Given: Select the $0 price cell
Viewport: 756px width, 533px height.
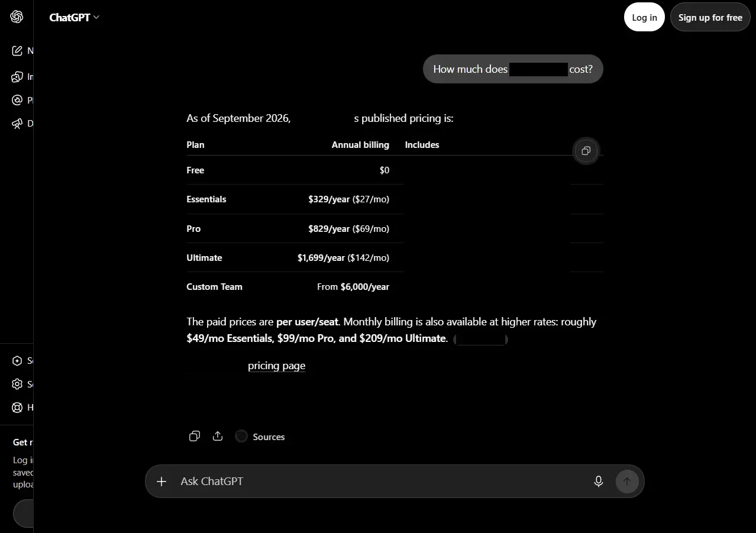Looking at the screenshot, I should tap(385, 170).
